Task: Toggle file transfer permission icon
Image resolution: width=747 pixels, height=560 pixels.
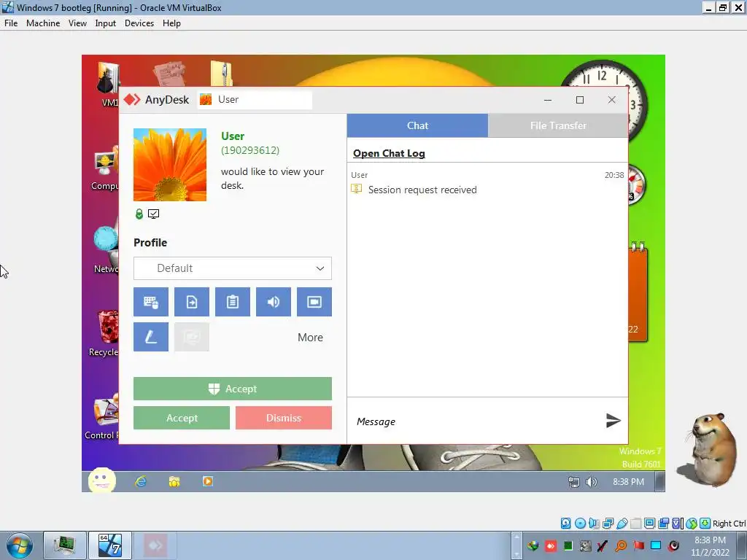Action: pos(192,302)
